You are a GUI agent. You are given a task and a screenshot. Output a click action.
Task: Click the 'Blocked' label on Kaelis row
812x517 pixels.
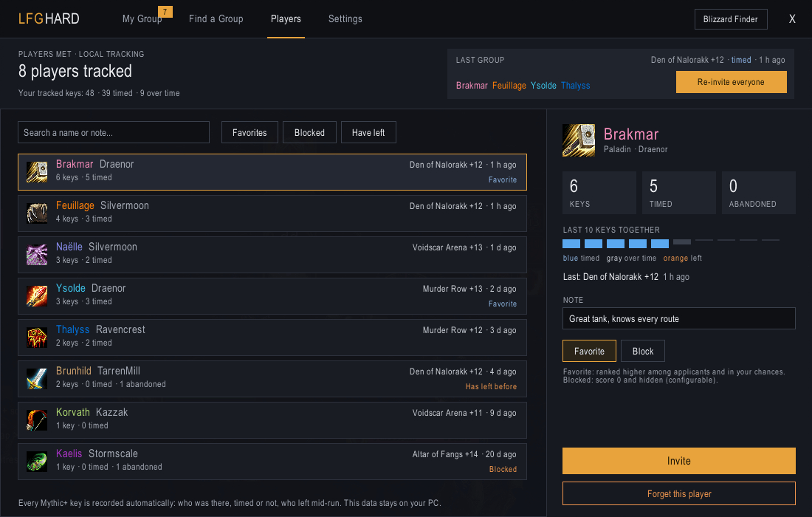click(503, 469)
